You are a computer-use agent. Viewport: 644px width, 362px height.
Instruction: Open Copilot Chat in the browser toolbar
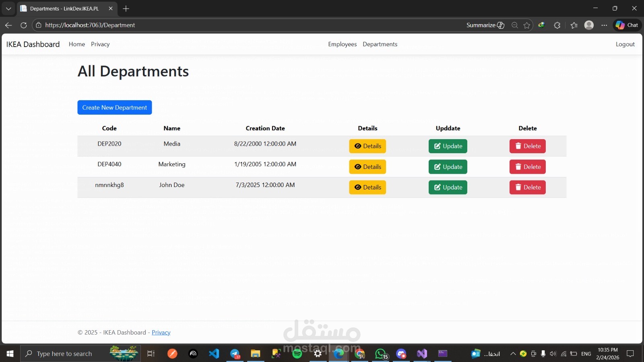pyautogui.click(x=627, y=25)
